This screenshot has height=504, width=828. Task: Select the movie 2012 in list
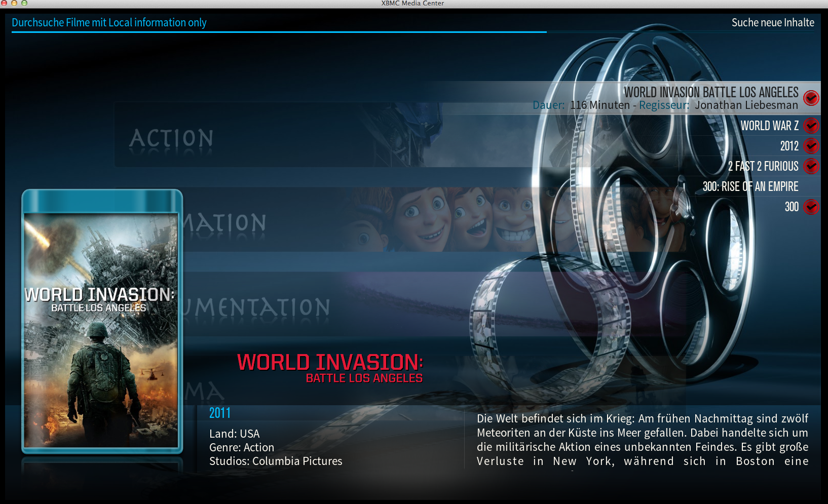click(789, 146)
